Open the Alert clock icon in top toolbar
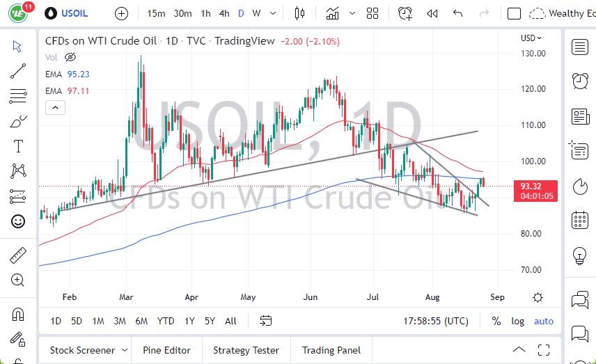Image resolution: width=596 pixels, height=364 pixels. 405,13
